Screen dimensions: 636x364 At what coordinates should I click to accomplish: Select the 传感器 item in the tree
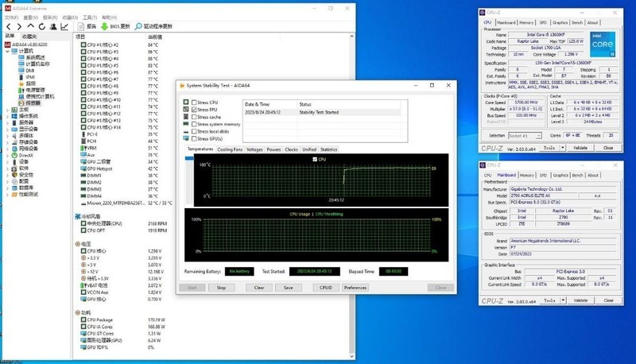click(x=33, y=103)
